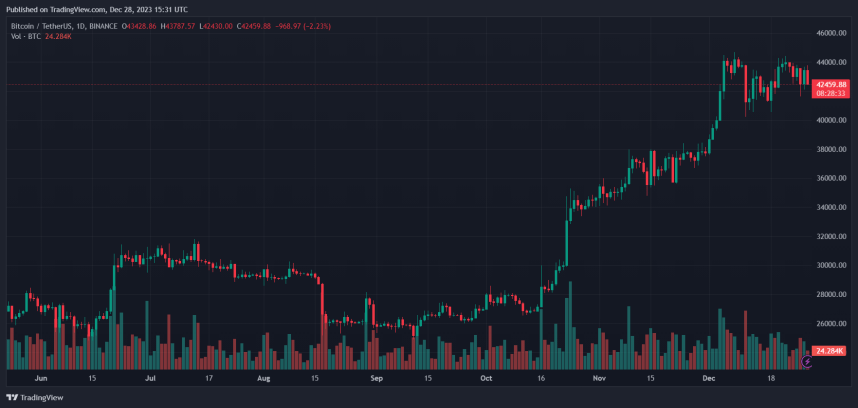Click the −968.97 (−2.23%) change value
The width and height of the screenshot is (858, 408).
click(302, 26)
